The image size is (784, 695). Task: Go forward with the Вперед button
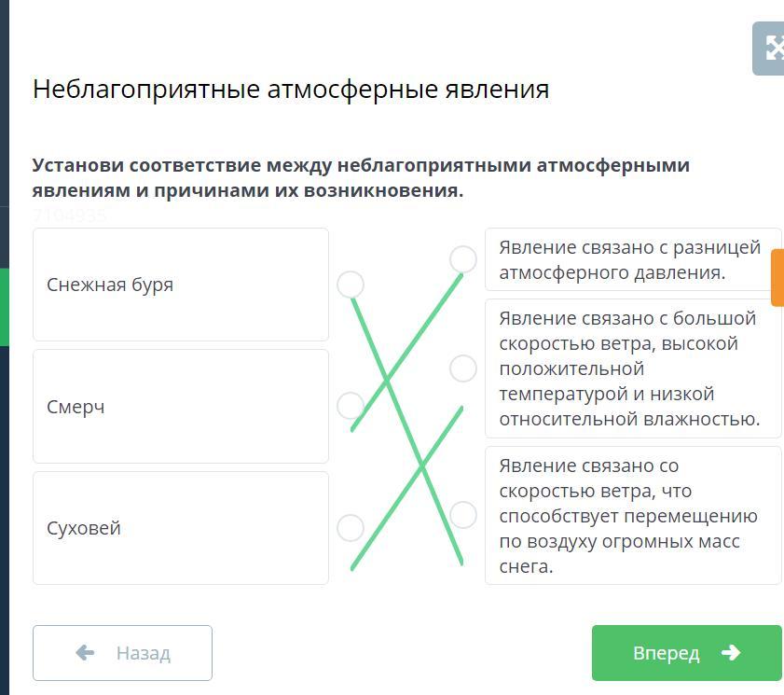686,653
